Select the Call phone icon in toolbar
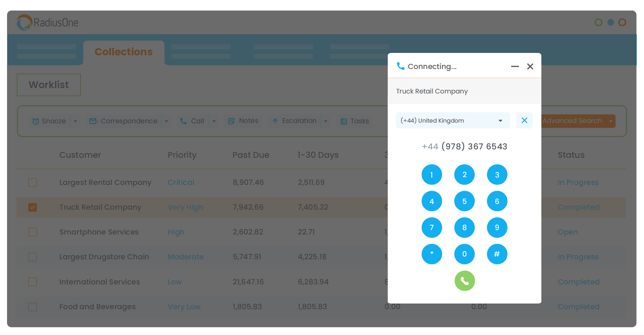This screenshot has width=644, height=335. pos(183,121)
